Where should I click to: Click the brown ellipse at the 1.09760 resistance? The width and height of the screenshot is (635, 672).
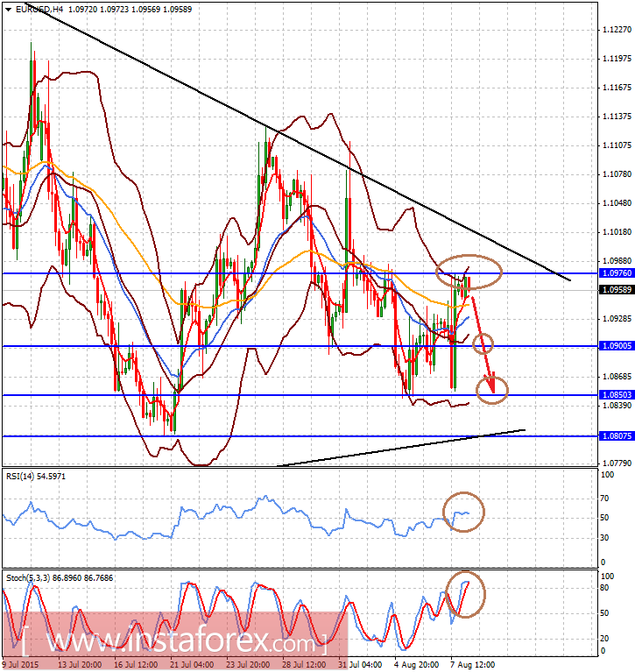[469, 272]
